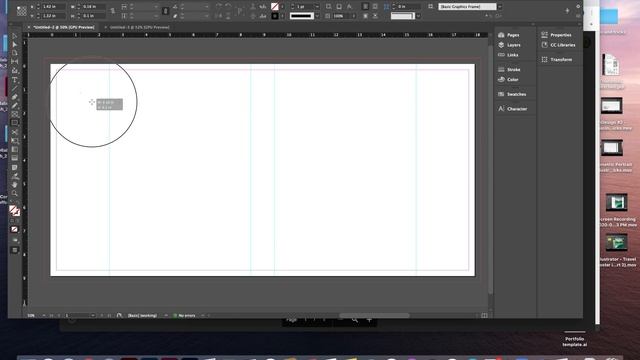Open the page number dropdown in status bar
The image size is (640, 360).
point(93,316)
